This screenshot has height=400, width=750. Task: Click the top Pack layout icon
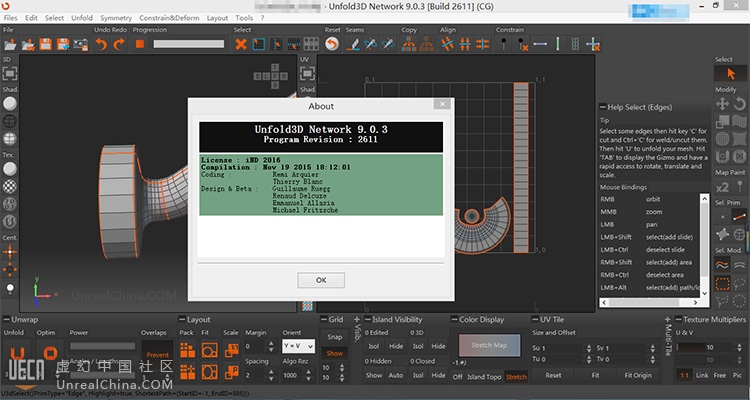click(x=188, y=350)
